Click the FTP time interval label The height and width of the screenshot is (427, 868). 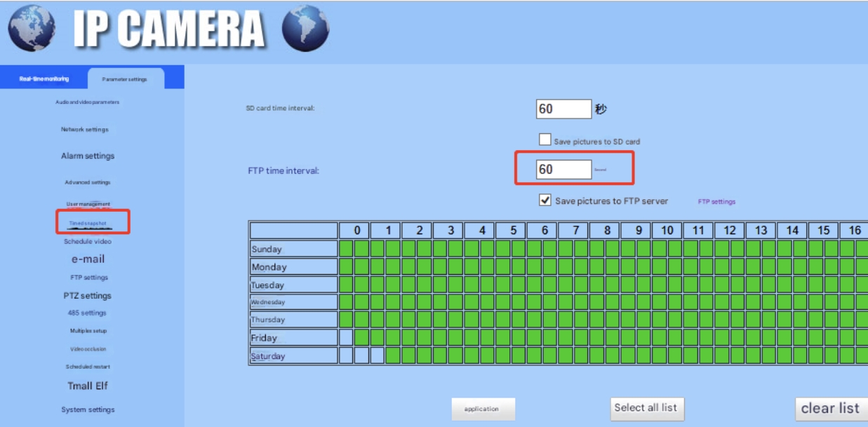283,170
